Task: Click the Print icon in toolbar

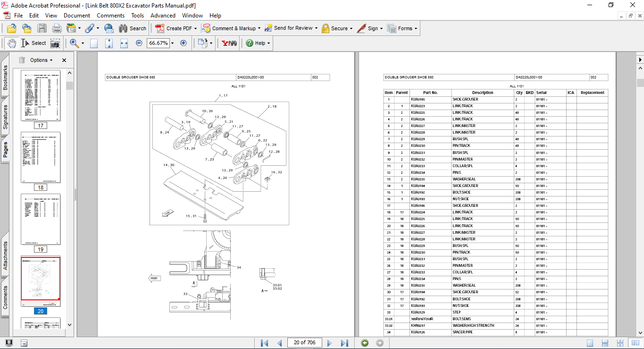Action: (x=57, y=28)
